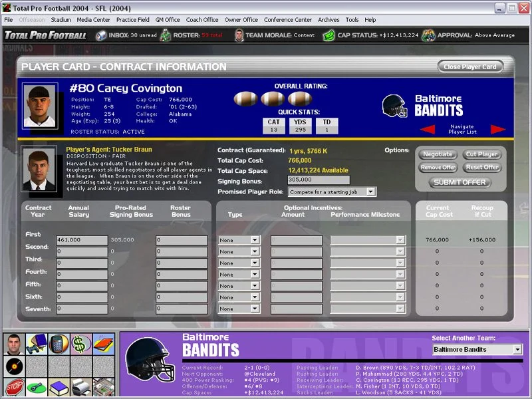Select the wrench tool icon
The width and height of the screenshot is (532, 399).
click(x=35, y=388)
